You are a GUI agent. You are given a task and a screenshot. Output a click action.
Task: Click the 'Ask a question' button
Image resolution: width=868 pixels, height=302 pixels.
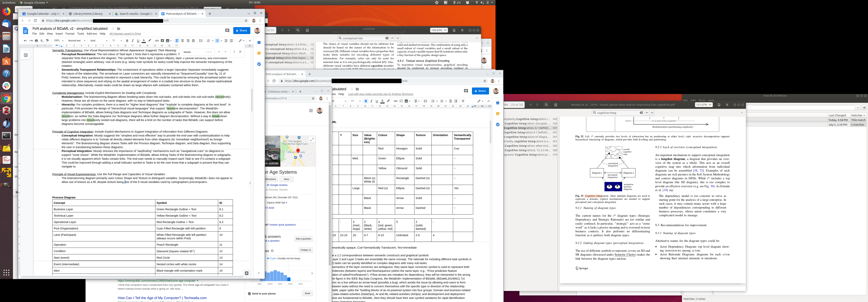[303, 239]
